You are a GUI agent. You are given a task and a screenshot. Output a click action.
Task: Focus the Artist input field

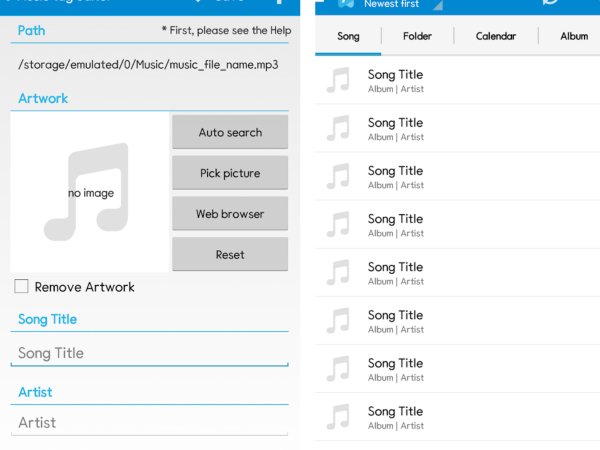pyautogui.click(x=150, y=422)
